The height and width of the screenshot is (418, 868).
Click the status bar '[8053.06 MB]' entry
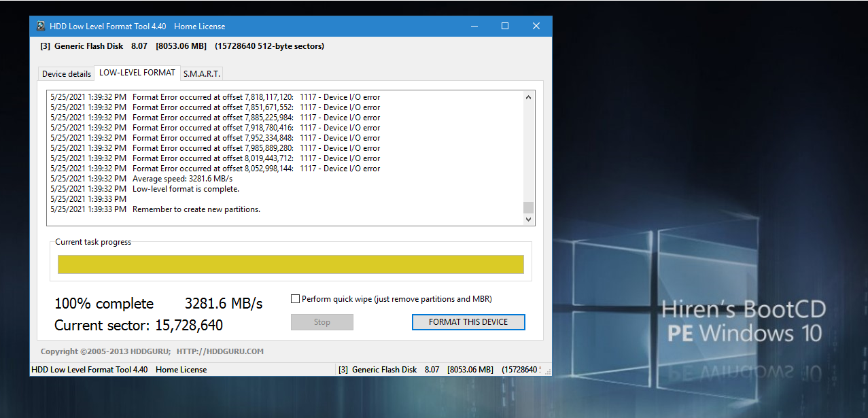point(470,370)
